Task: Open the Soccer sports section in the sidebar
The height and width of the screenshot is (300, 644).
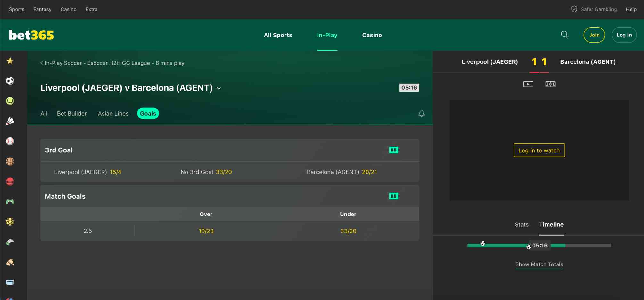Action: [10, 81]
